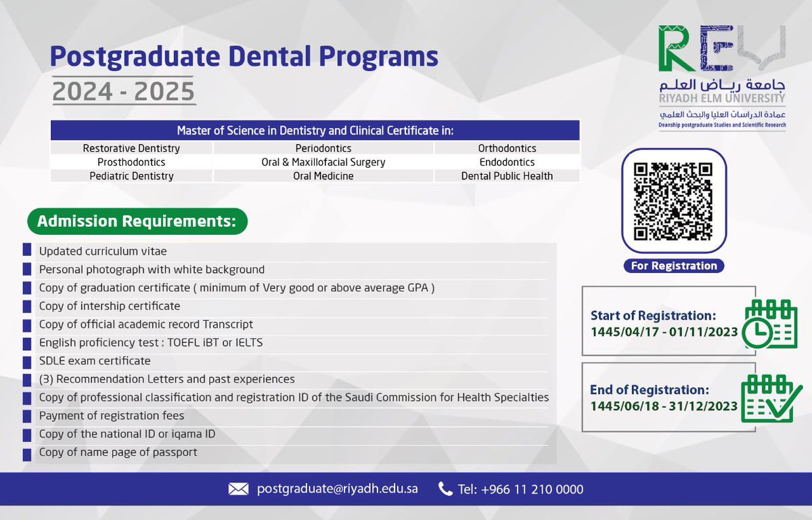This screenshot has height=520, width=812.
Task: Click the Start of Registration heading text
Action: [653, 316]
